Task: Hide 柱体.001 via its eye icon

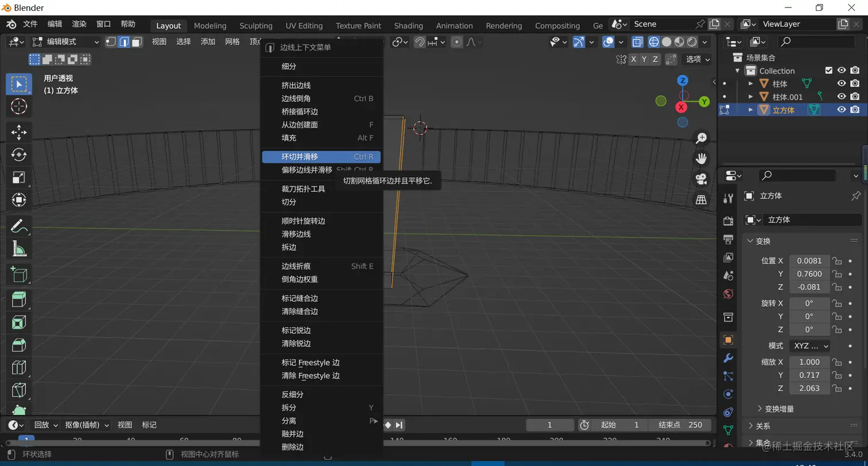Action: [842, 97]
